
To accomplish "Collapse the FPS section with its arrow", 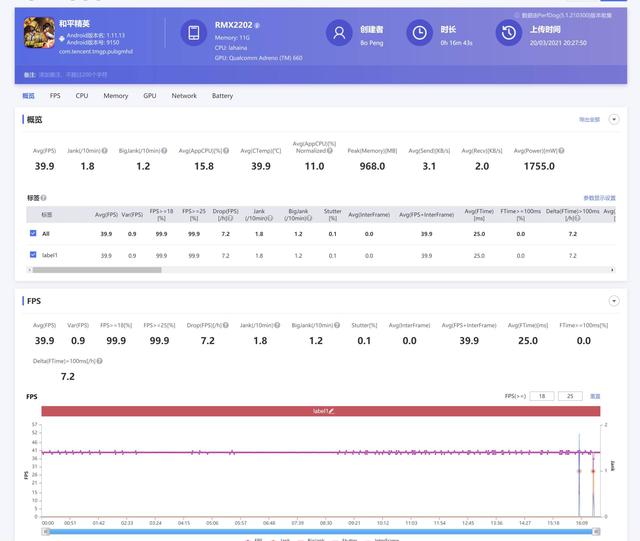I will [x=614, y=301].
